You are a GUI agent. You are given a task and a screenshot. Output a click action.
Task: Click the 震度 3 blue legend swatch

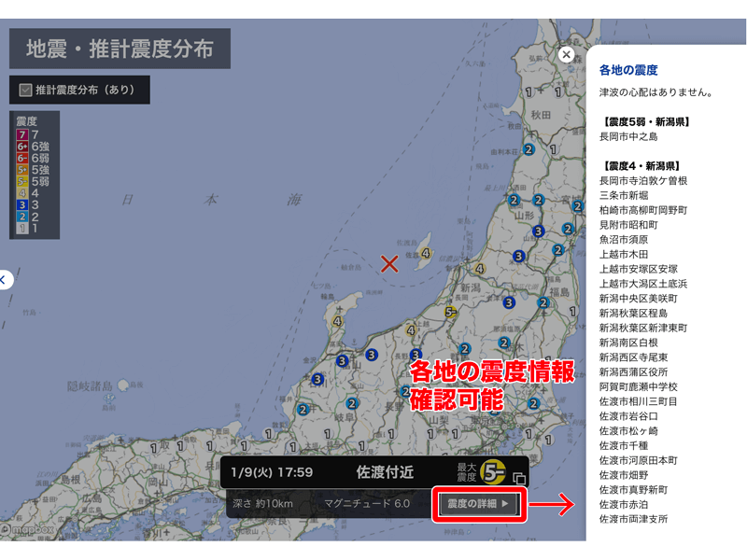[21, 204]
